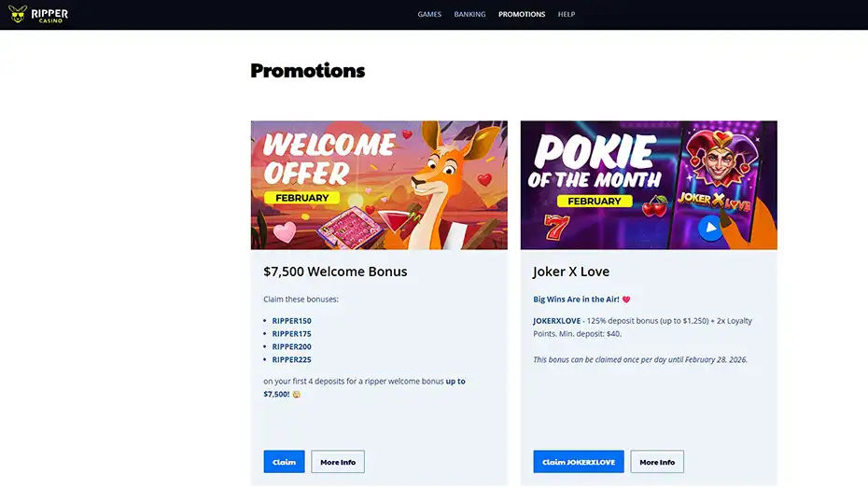Select the RIPPER225 bonus code link

click(x=292, y=359)
